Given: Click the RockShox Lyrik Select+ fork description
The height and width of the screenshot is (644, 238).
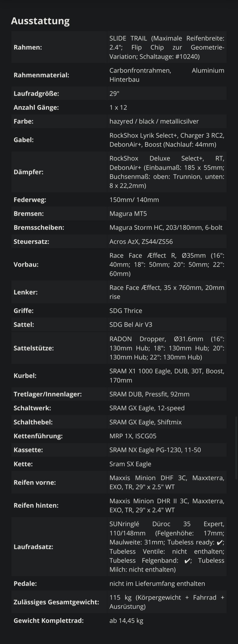Looking at the screenshot, I should [167, 140].
